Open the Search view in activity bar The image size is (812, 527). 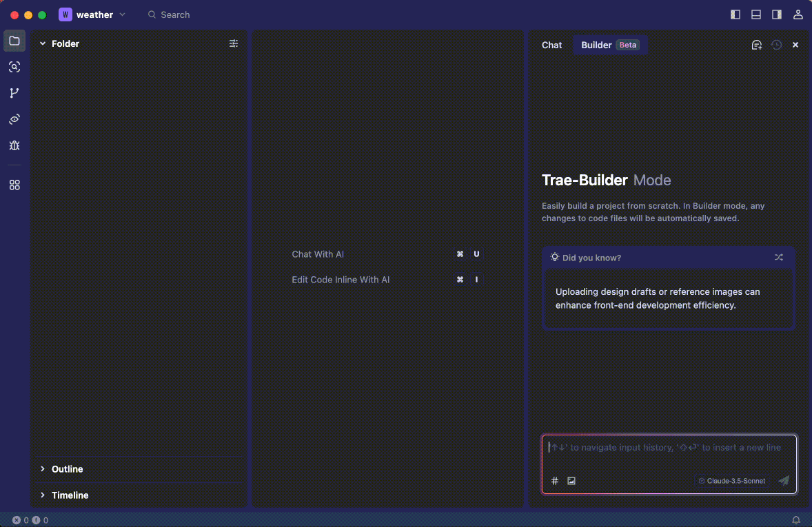(x=14, y=67)
